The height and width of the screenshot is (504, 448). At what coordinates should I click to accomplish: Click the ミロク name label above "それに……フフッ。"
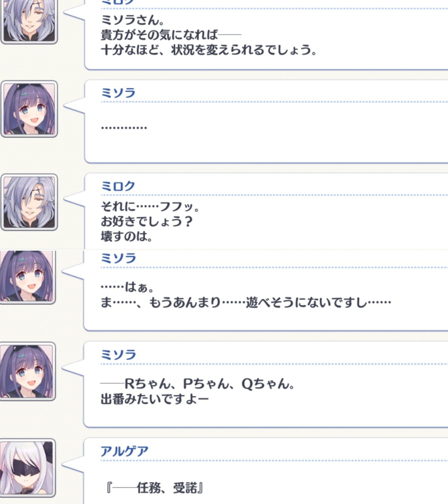click(x=118, y=186)
